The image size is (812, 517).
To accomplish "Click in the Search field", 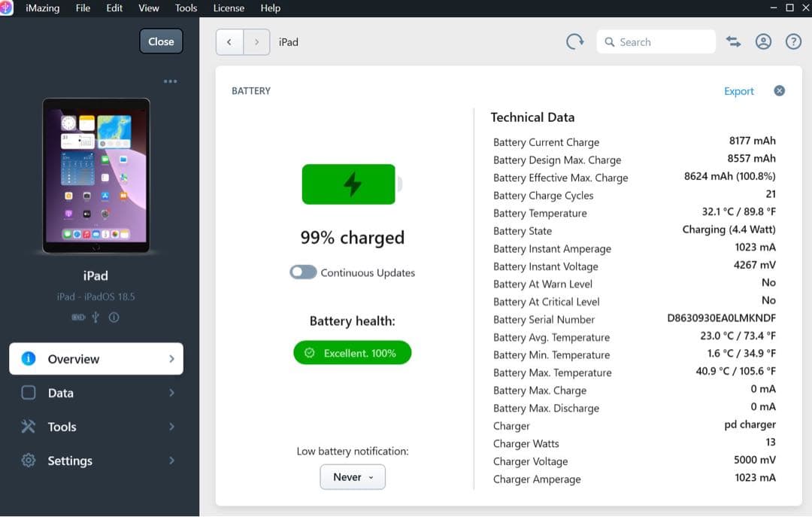I will click(656, 42).
